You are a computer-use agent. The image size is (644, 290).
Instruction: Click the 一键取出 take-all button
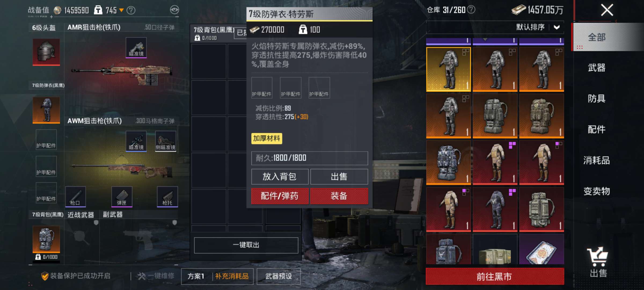pos(246,245)
